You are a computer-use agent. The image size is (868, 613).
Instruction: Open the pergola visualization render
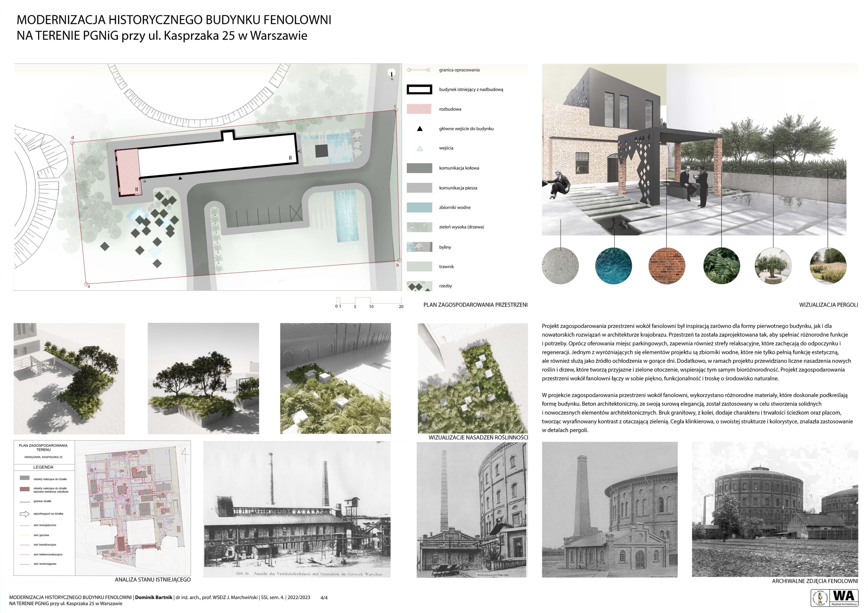(694, 150)
